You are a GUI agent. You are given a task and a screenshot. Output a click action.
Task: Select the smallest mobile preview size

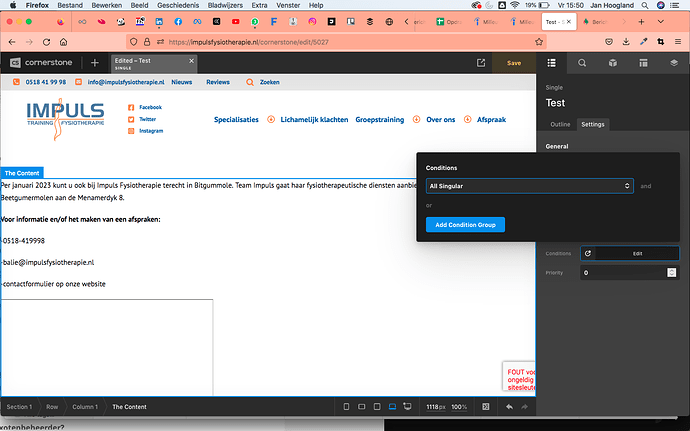346,407
